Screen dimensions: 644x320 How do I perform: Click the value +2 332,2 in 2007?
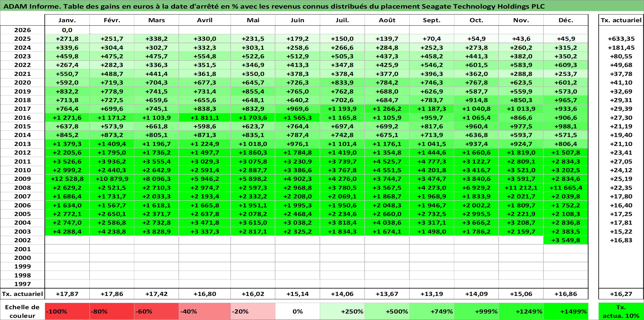tap(253, 196)
